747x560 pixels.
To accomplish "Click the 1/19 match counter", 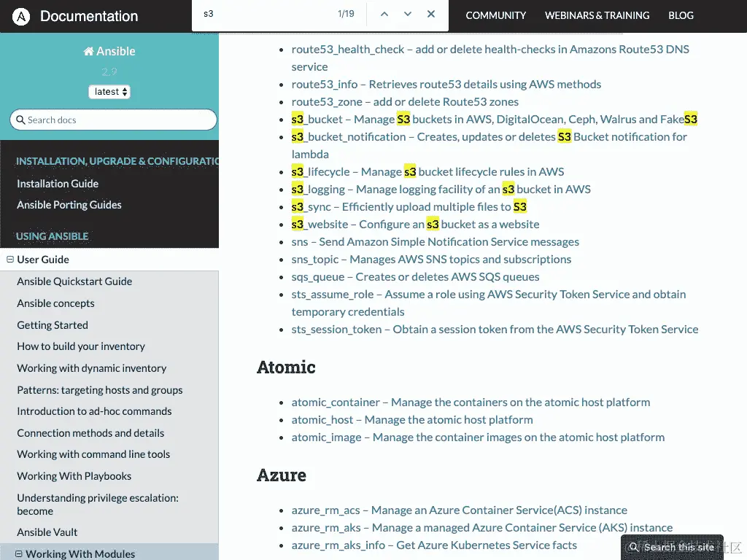I will tap(346, 14).
